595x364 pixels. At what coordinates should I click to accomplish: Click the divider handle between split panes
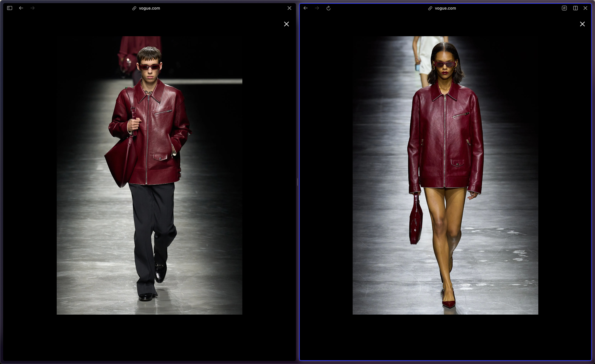pyautogui.click(x=297, y=182)
